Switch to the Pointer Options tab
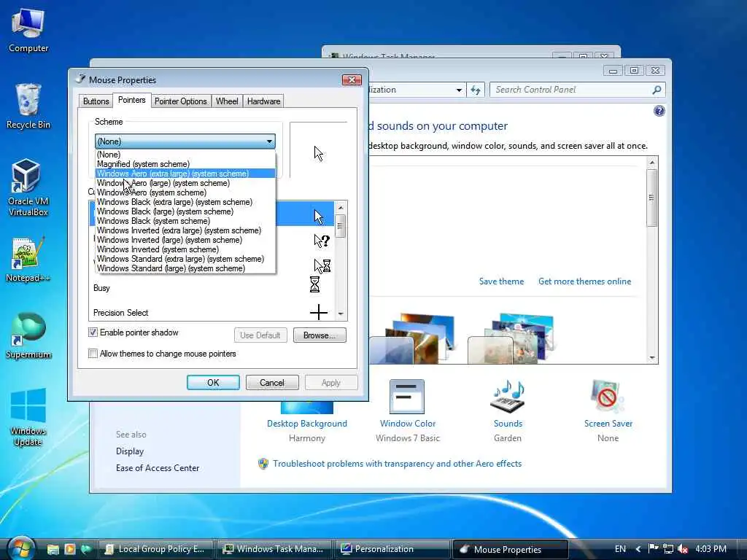Image resolution: width=747 pixels, height=560 pixels. (x=181, y=101)
